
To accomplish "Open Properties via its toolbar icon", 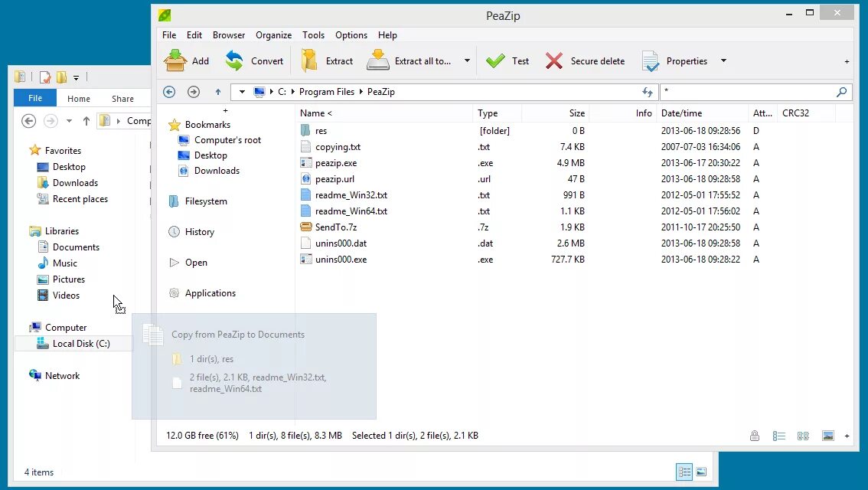I will [651, 60].
